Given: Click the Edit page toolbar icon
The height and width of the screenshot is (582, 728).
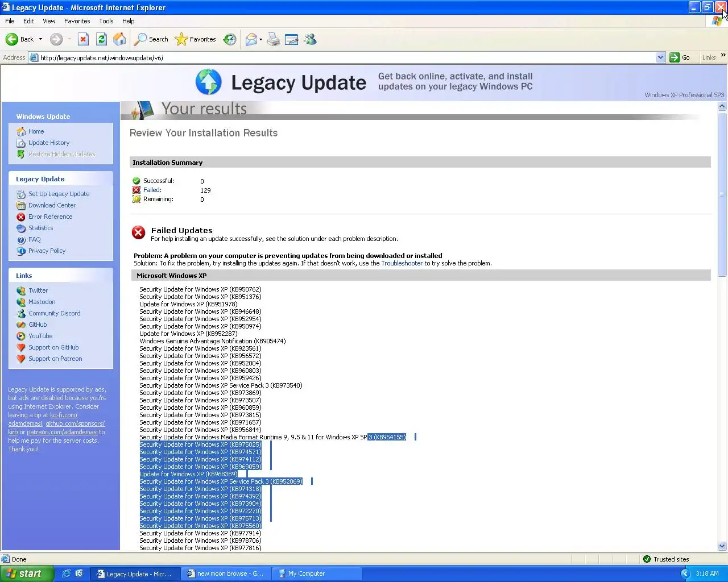Looking at the screenshot, I should coord(292,39).
